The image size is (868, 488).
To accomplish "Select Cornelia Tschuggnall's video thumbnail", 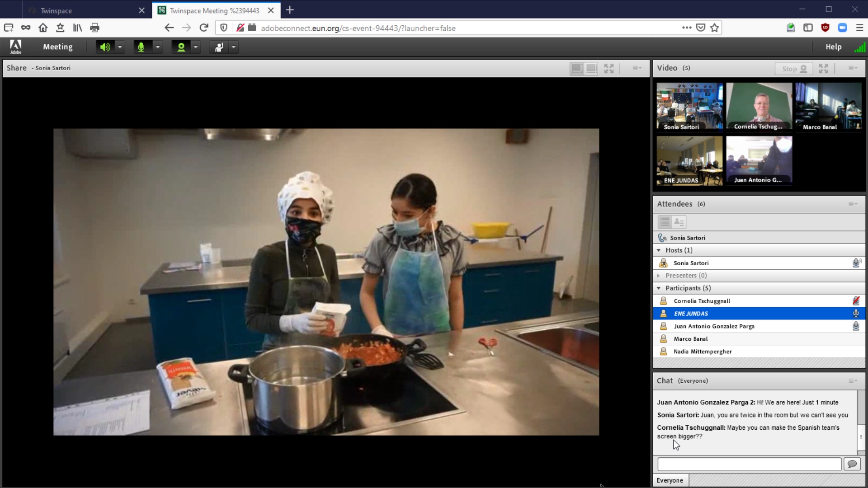I will point(759,107).
